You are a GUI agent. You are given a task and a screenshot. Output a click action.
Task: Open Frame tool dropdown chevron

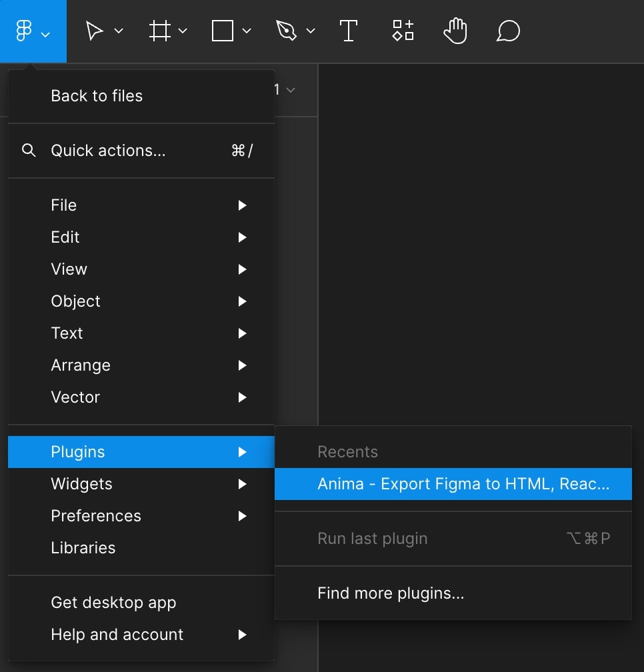pos(183,31)
